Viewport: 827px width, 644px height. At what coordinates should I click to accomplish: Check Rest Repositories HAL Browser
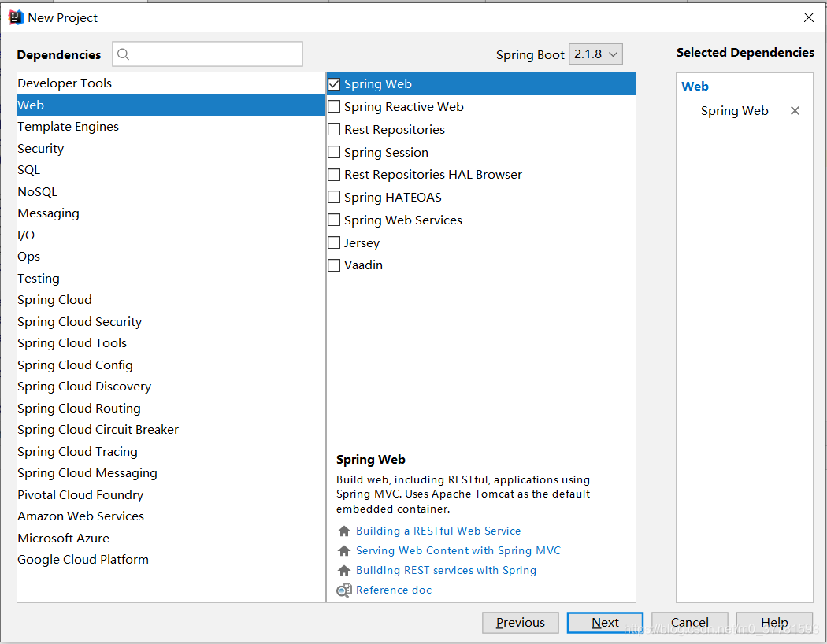[334, 175]
